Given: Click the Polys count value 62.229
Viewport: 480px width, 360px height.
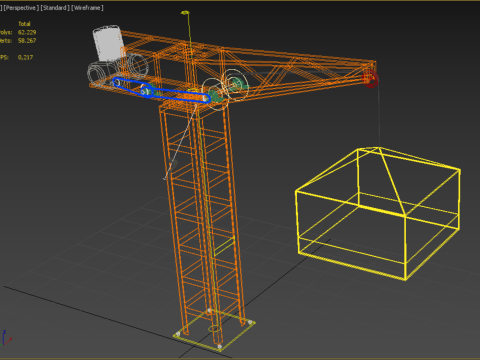Looking at the screenshot, I should point(27,32).
